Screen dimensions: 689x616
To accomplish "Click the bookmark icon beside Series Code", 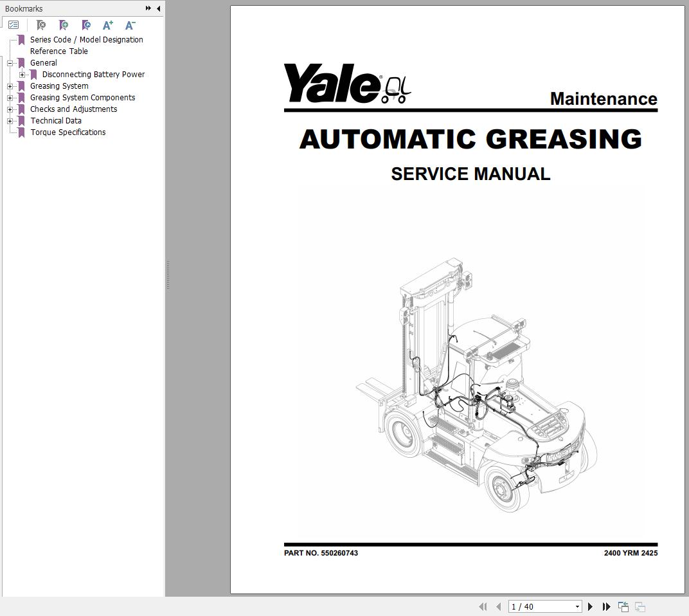I will (21, 40).
